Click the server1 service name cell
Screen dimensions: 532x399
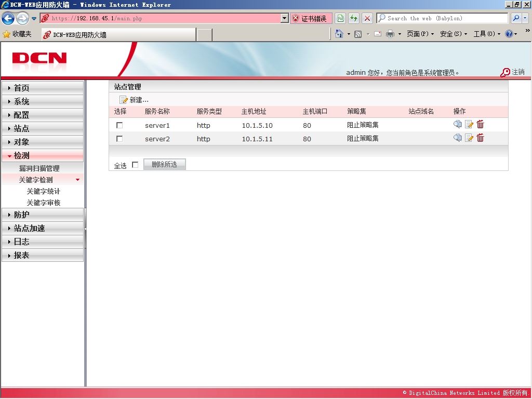coord(157,125)
